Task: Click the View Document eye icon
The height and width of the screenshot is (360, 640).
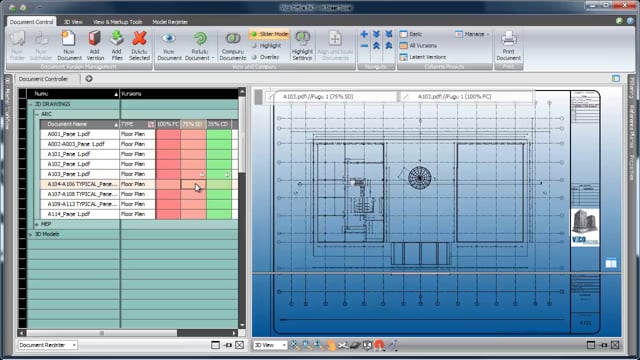Action: pos(169,39)
